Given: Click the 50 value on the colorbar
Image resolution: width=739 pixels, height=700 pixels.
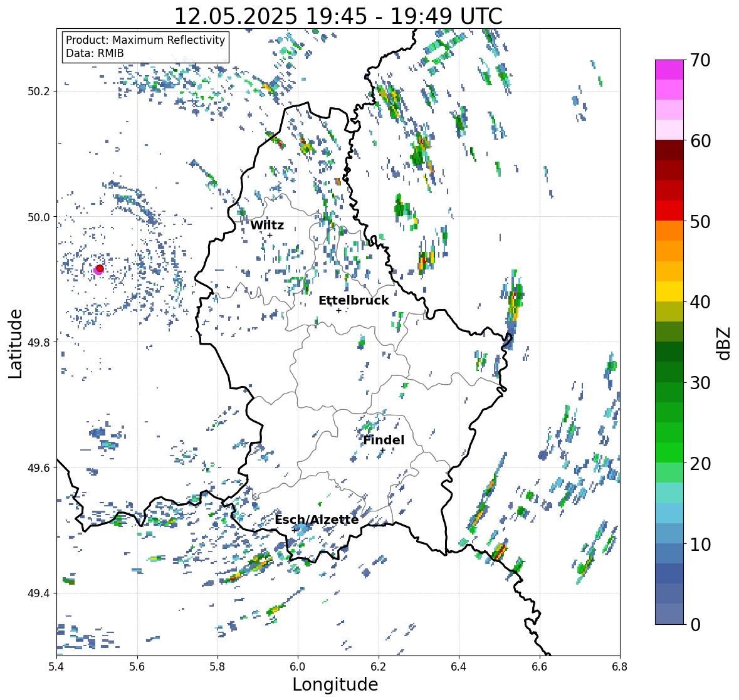Looking at the screenshot, I should click(x=700, y=221).
